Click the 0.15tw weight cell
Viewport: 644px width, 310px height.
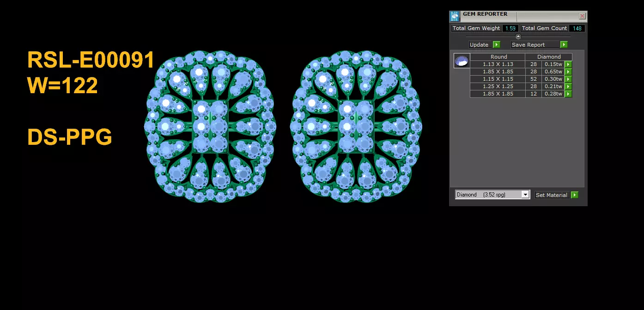click(553, 65)
